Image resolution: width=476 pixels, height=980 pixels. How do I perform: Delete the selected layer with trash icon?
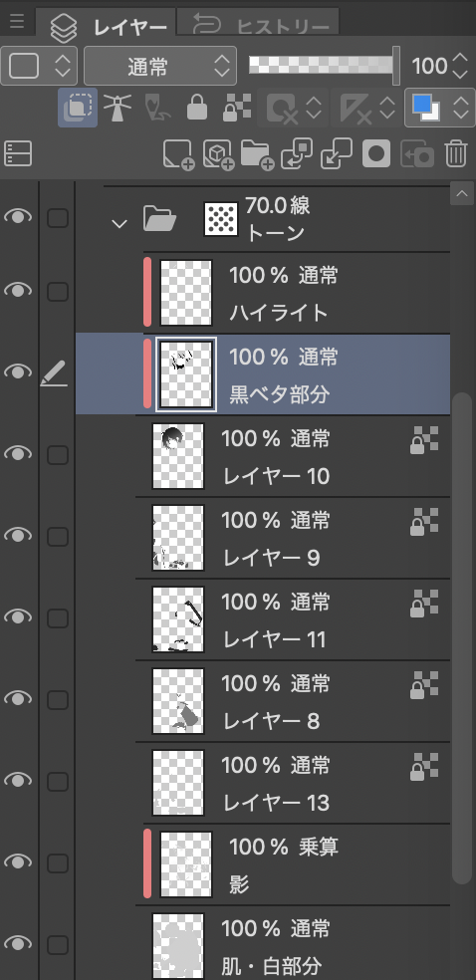tap(456, 153)
